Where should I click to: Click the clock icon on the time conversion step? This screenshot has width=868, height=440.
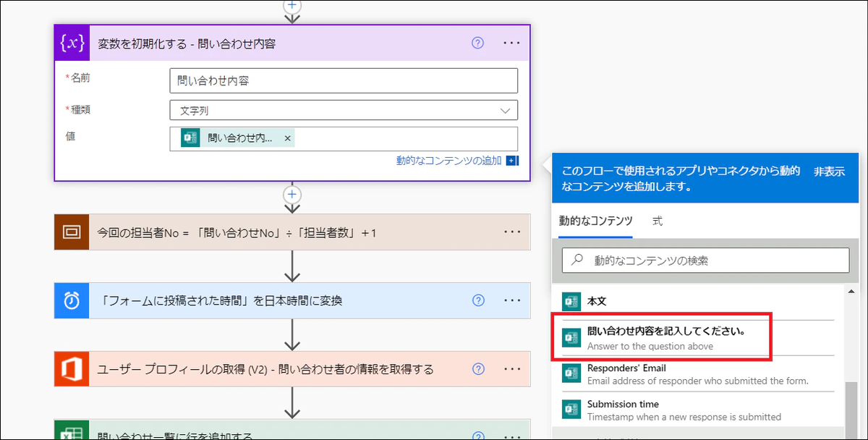(71, 300)
